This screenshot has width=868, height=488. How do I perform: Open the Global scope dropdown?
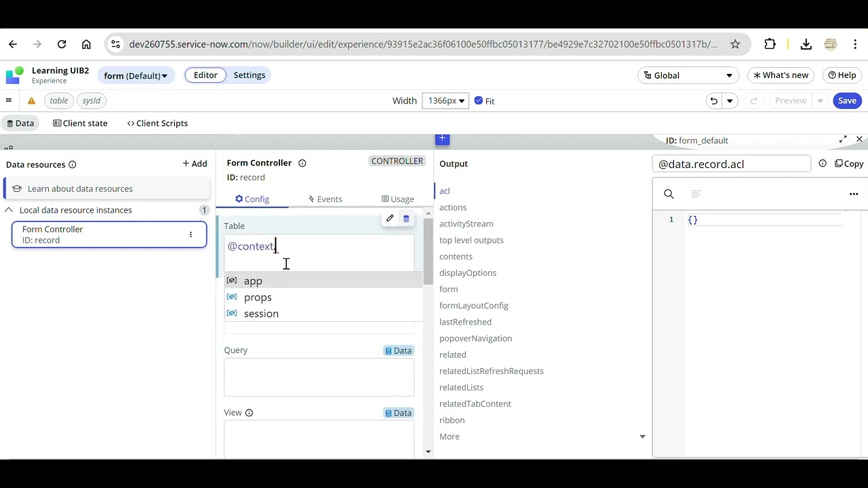(688, 75)
